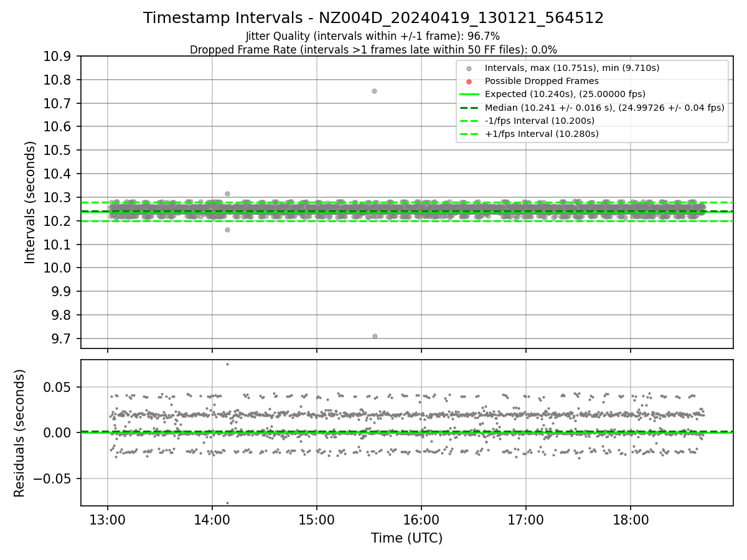
Task: Click the '17:00' x-axis tick label
Action: (x=526, y=520)
